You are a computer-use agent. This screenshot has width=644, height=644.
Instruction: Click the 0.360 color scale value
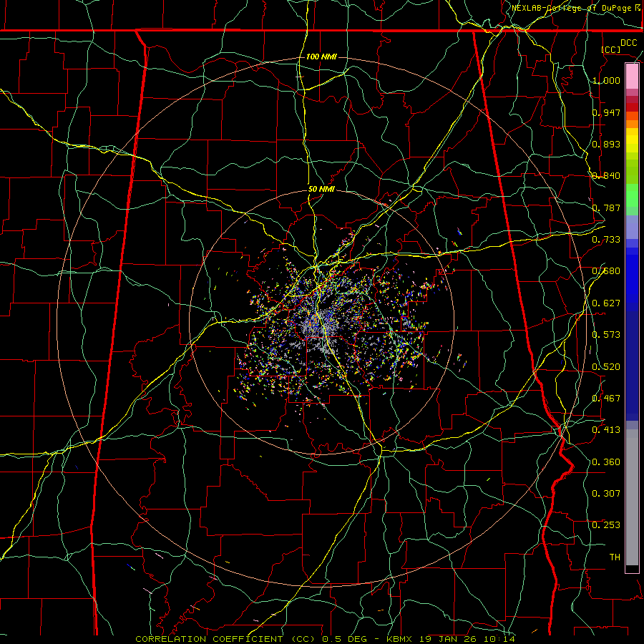pyautogui.click(x=606, y=462)
